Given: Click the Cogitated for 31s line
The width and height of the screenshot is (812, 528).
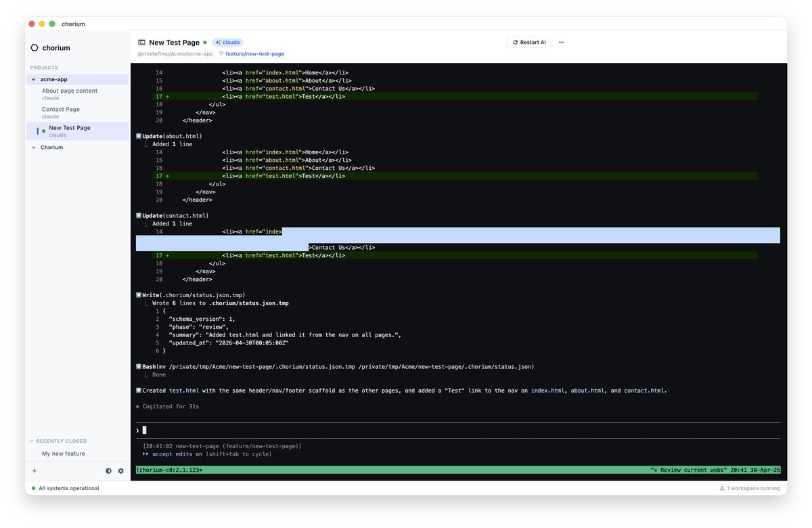Looking at the screenshot, I should [x=167, y=407].
